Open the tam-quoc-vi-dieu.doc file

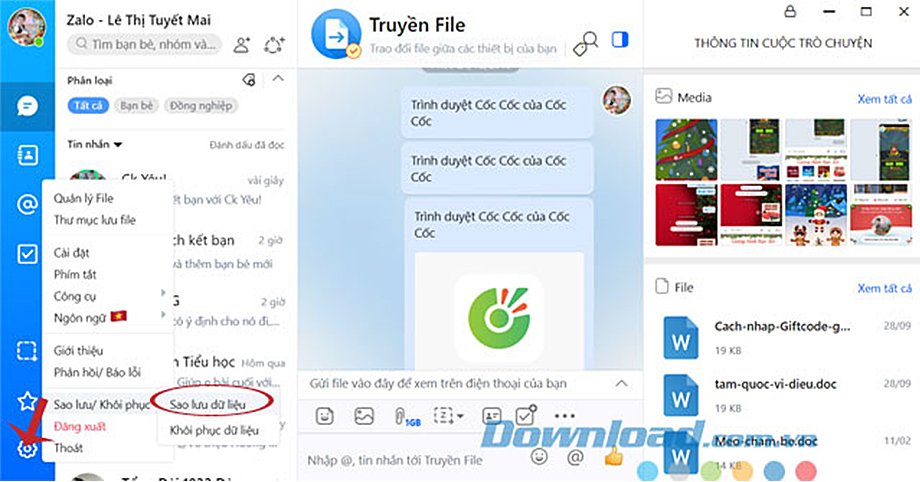click(x=786, y=395)
